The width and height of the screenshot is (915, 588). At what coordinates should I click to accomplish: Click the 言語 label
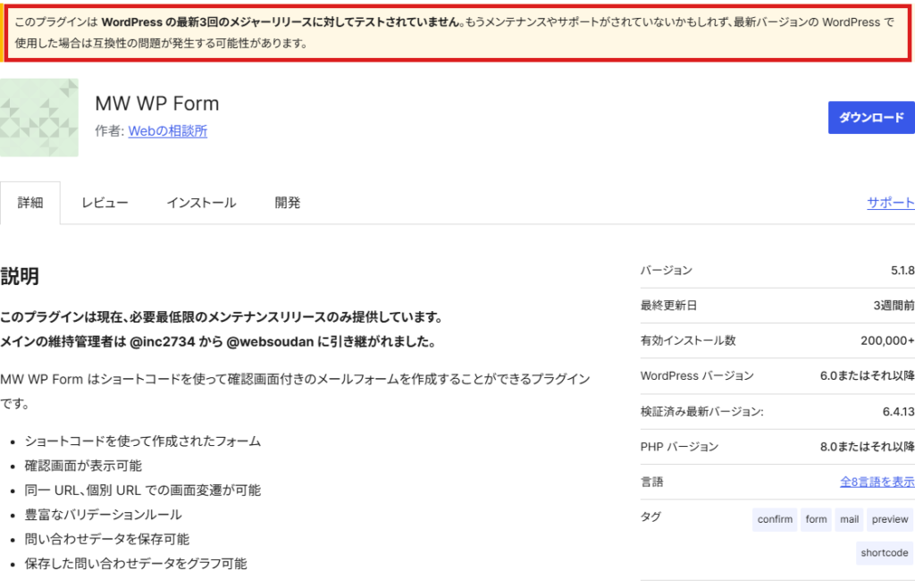651,482
